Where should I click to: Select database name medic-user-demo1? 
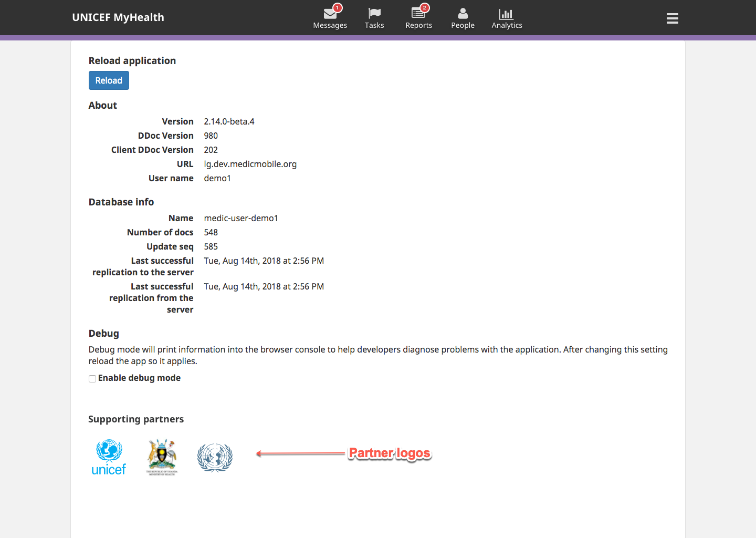tap(241, 218)
